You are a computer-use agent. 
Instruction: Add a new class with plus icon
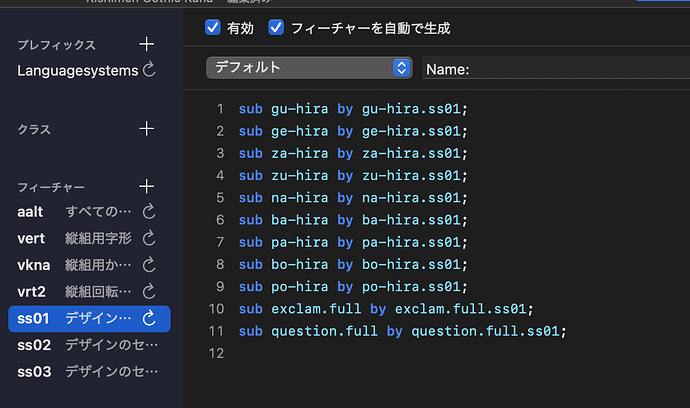click(x=147, y=129)
